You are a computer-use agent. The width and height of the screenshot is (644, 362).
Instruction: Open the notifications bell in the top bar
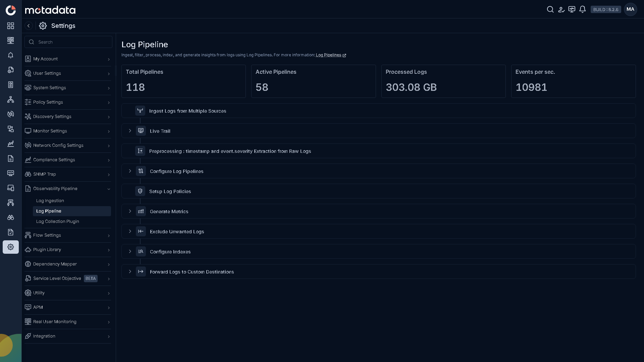pyautogui.click(x=583, y=9)
